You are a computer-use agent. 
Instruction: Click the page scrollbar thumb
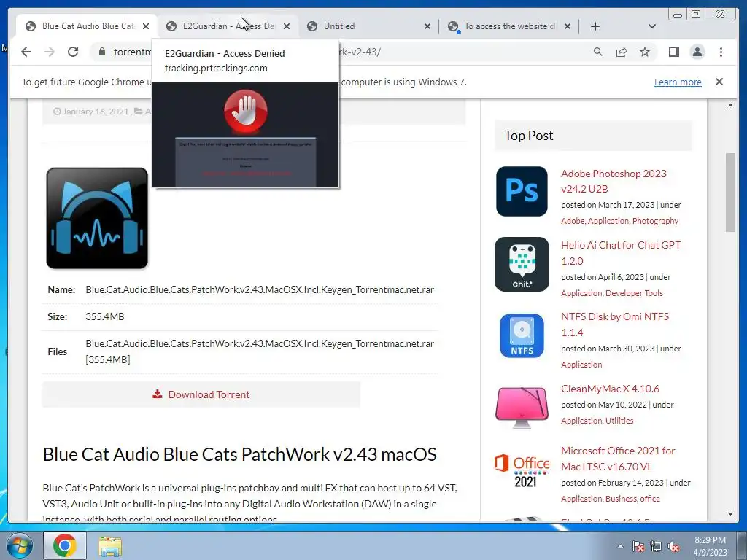(x=730, y=192)
